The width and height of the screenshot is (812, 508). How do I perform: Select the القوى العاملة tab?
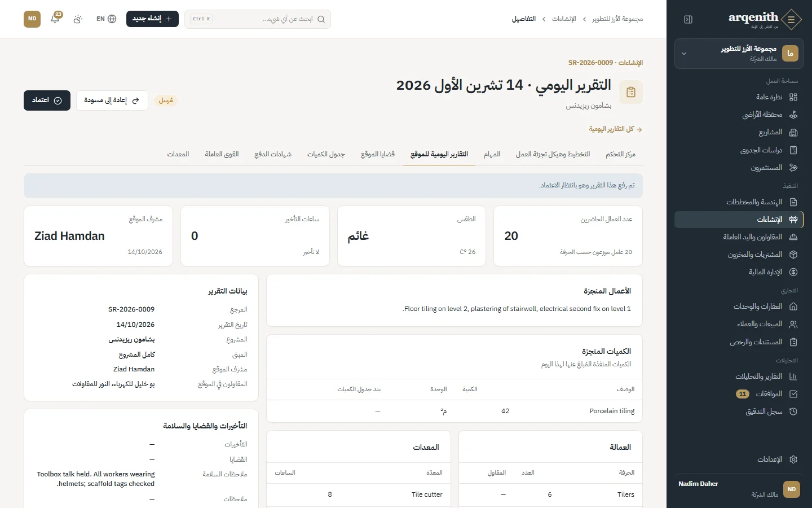pyautogui.click(x=222, y=155)
